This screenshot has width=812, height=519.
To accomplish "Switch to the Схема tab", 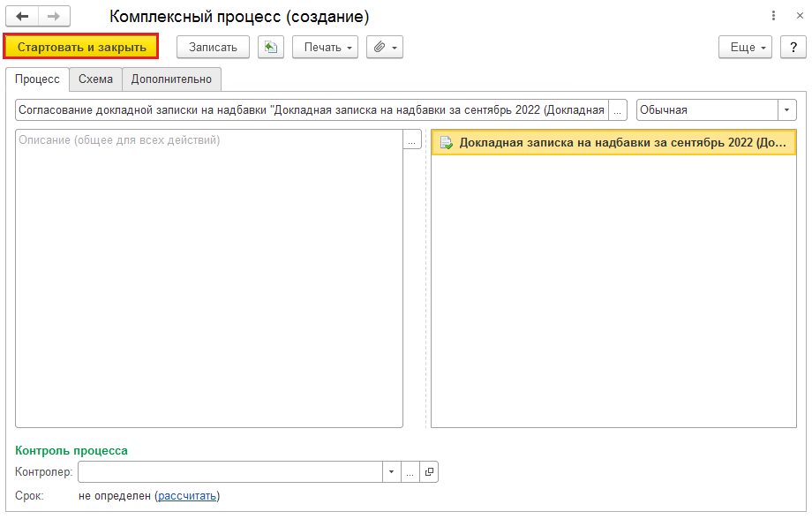I will click(x=96, y=79).
